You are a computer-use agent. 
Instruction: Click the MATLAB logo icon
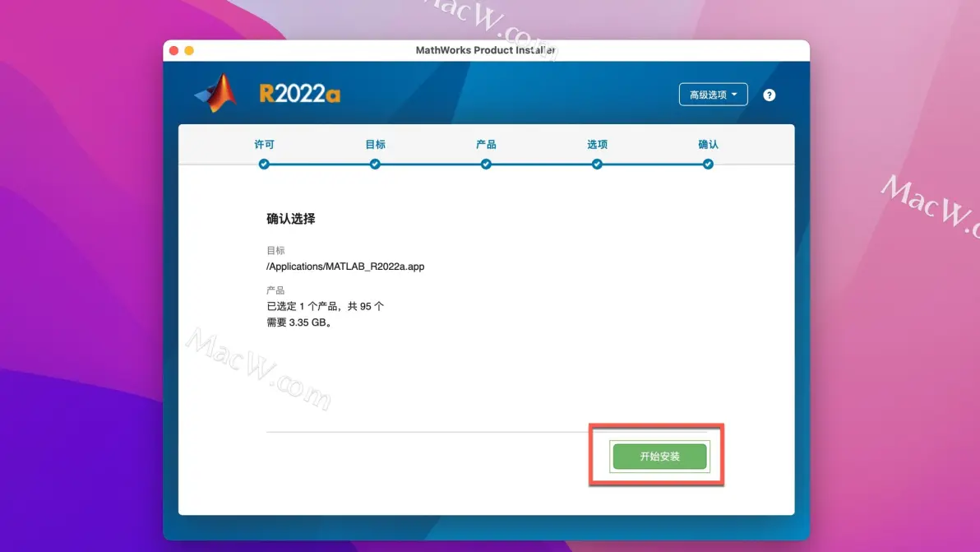[216, 93]
